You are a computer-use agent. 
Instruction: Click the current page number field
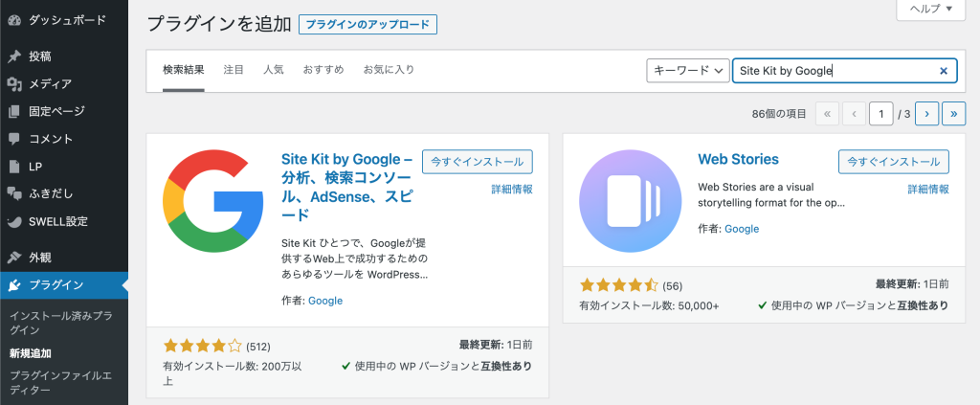(x=881, y=114)
